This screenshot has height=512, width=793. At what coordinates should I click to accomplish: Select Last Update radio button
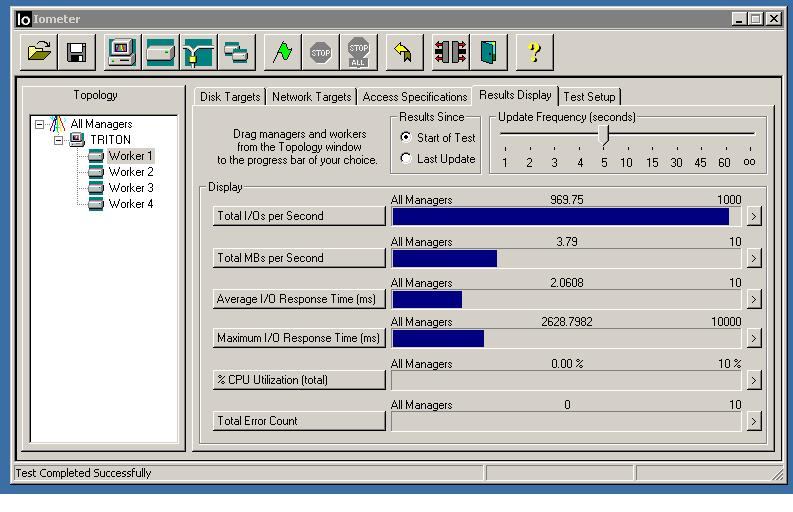(406, 158)
